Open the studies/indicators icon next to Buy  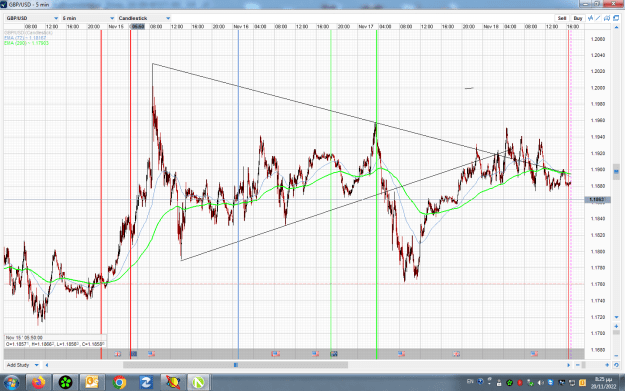[590, 18]
